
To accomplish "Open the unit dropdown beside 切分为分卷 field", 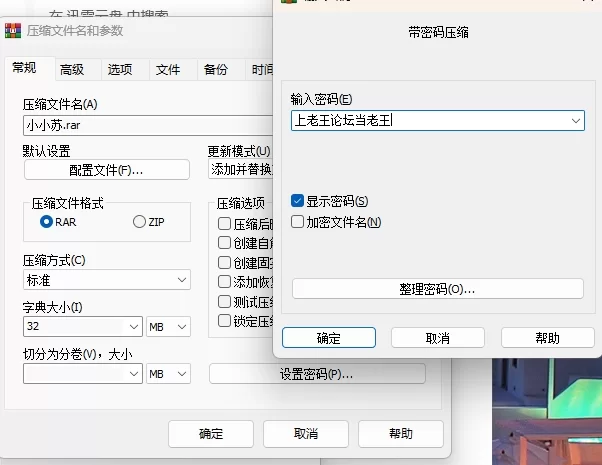I will (168, 374).
